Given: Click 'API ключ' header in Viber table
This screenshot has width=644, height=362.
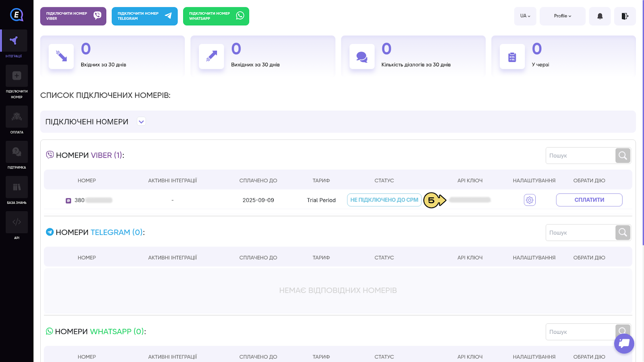Looking at the screenshot, I should point(470,181).
